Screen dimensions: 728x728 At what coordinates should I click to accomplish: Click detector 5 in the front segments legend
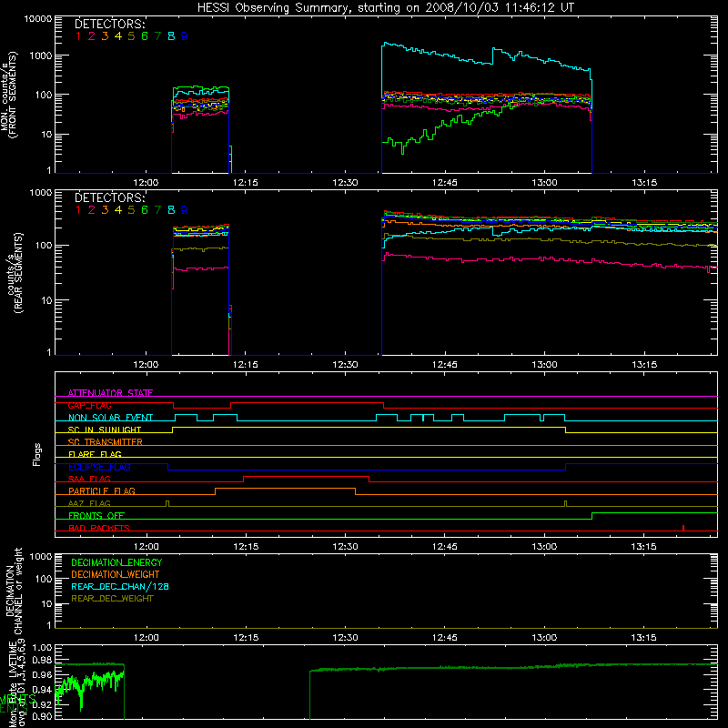(x=131, y=36)
